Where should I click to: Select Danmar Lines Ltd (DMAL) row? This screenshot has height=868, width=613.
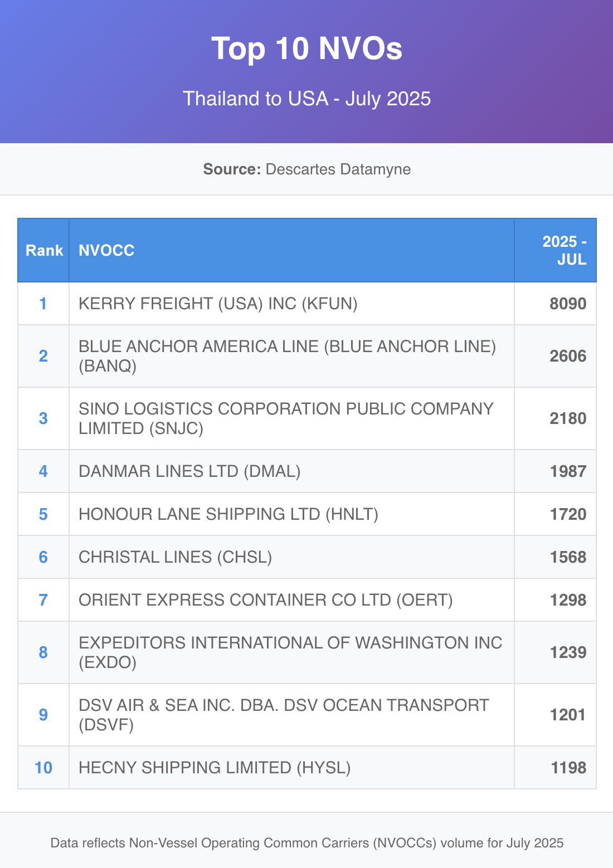pos(189,471)
